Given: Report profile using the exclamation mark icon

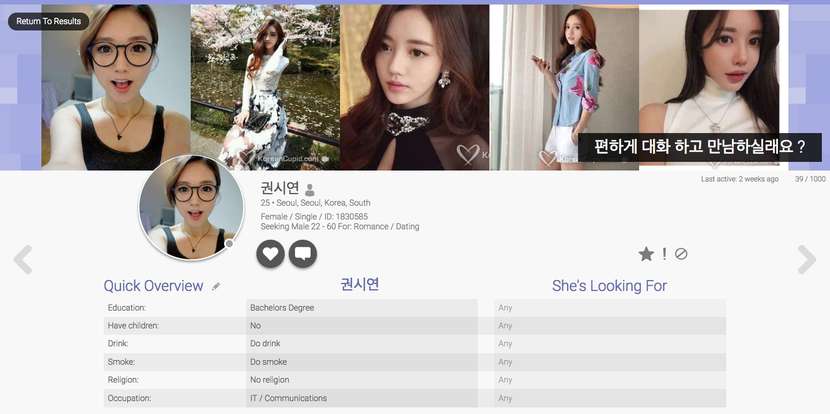Looking at the screenshot, I should coord(664,254).
